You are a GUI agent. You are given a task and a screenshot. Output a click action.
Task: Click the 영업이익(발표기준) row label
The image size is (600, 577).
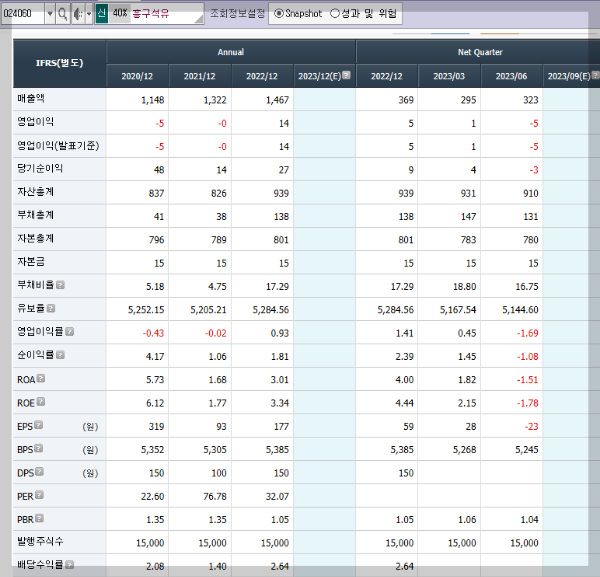(58, 145)
